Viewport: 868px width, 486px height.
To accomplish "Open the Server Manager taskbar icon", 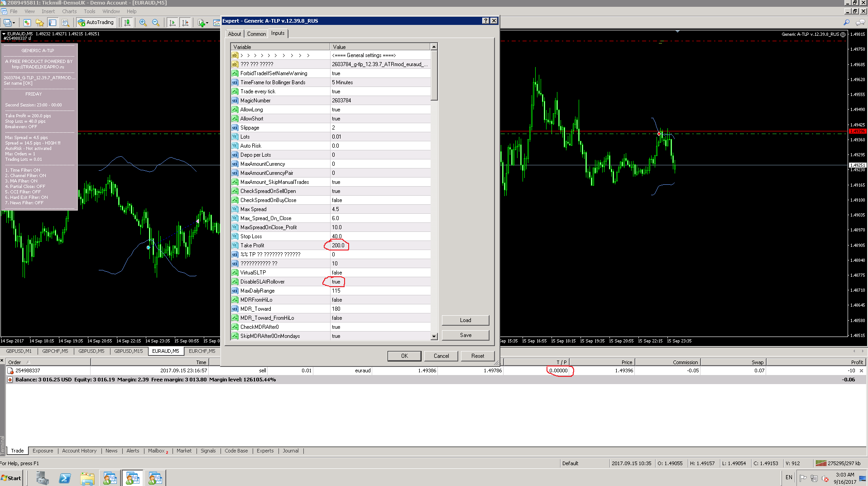I will (43, 478).
